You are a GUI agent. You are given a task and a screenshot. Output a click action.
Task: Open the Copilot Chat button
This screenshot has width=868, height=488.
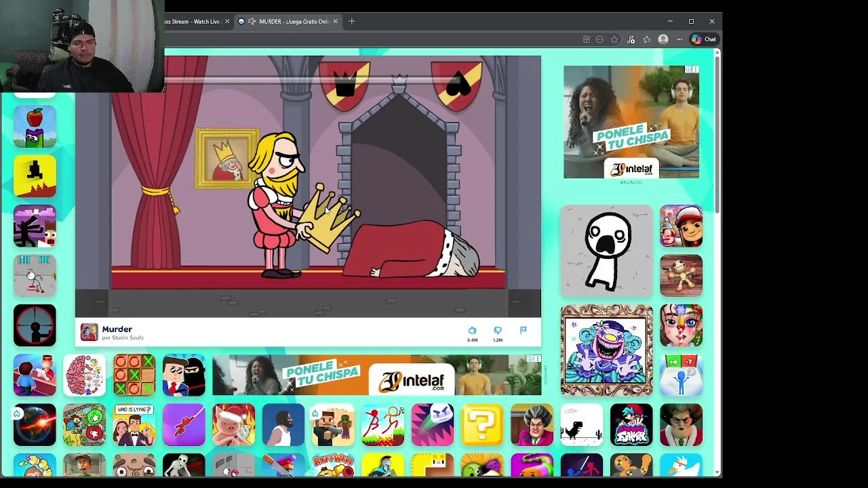(703, 39)
